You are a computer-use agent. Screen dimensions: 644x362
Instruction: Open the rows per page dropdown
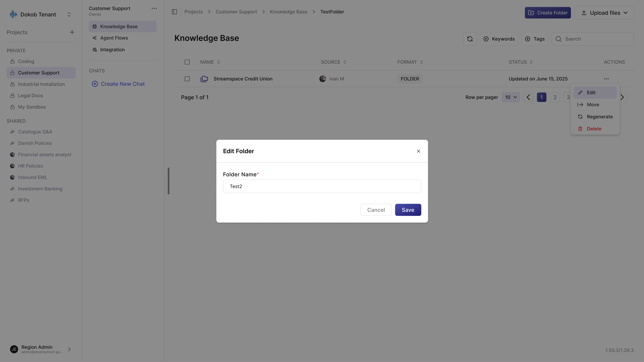tap(511, 97)
